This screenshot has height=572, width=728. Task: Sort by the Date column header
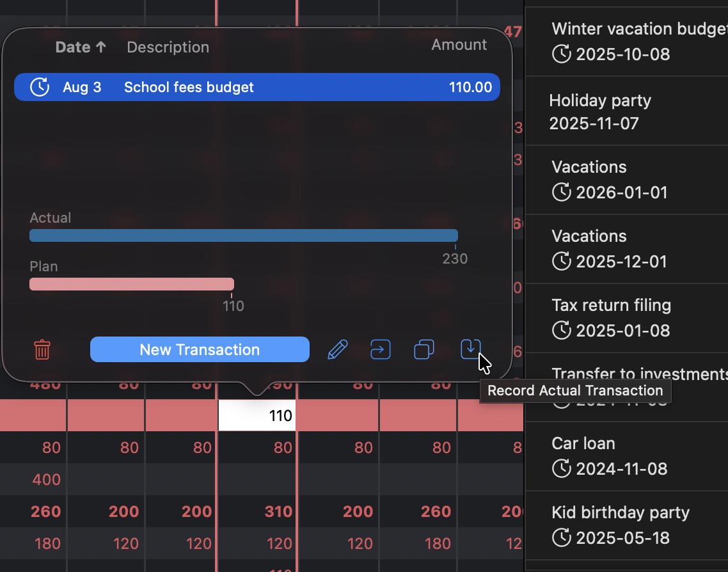(81, 47)
